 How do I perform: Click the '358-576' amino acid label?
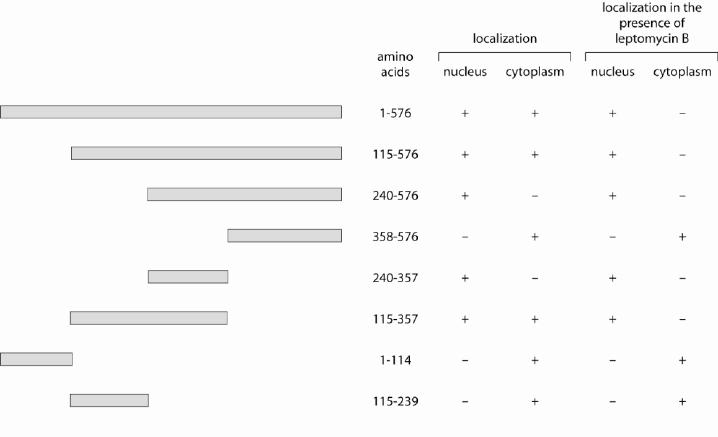pos(395,237)
